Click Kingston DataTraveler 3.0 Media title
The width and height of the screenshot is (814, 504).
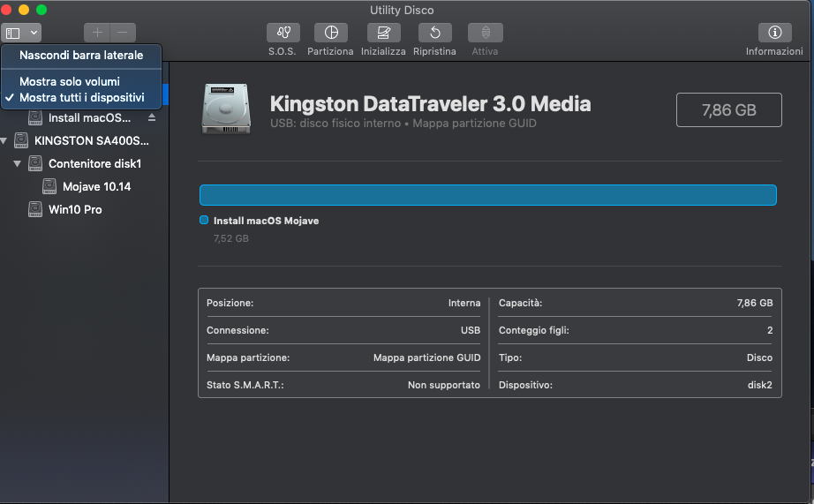(430, 104)
